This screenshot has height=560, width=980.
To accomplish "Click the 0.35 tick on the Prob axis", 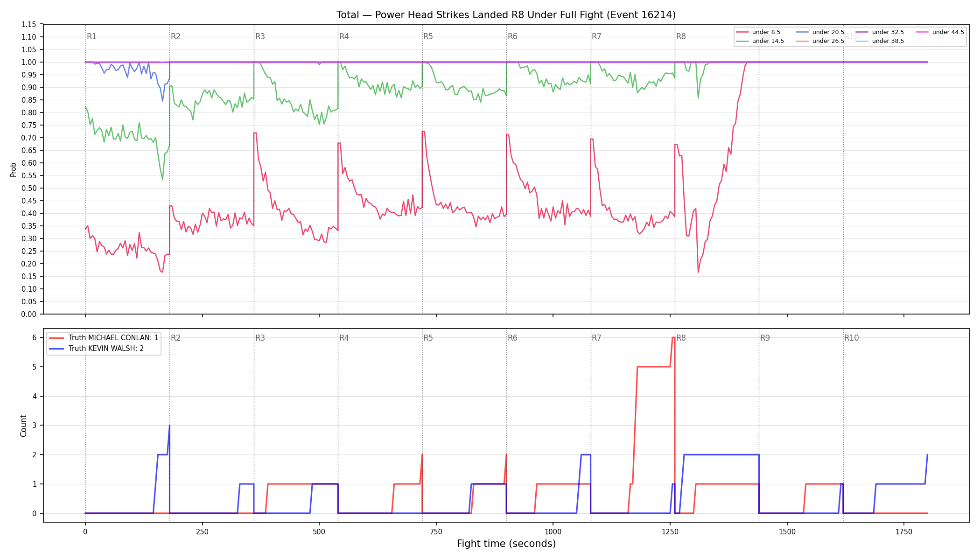I will (28, 226).
